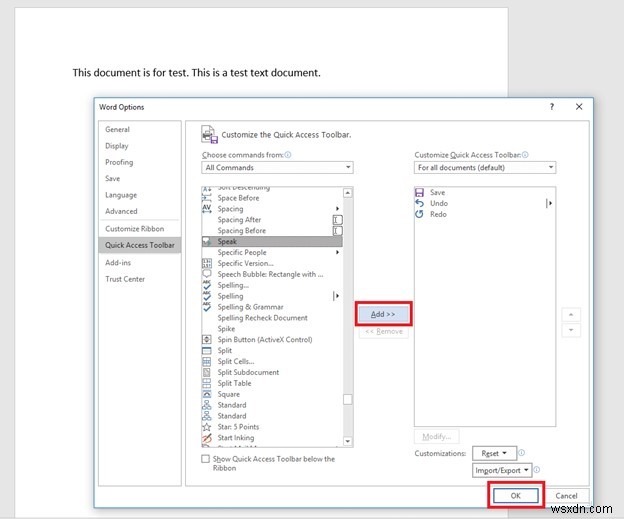The width and height of the screenshot is (624, 519).
Task: Click the command list scrollbar thumb
Action: pyautogui.click(x=347, y=399)
